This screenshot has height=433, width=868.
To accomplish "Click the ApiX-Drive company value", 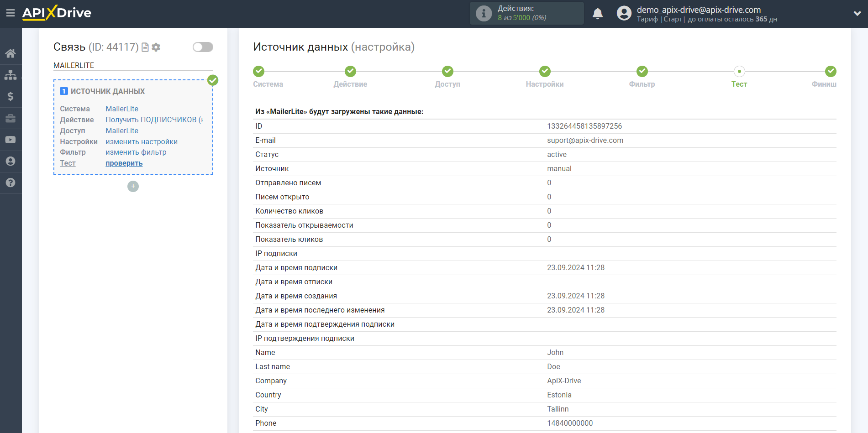I will (564, 381).
